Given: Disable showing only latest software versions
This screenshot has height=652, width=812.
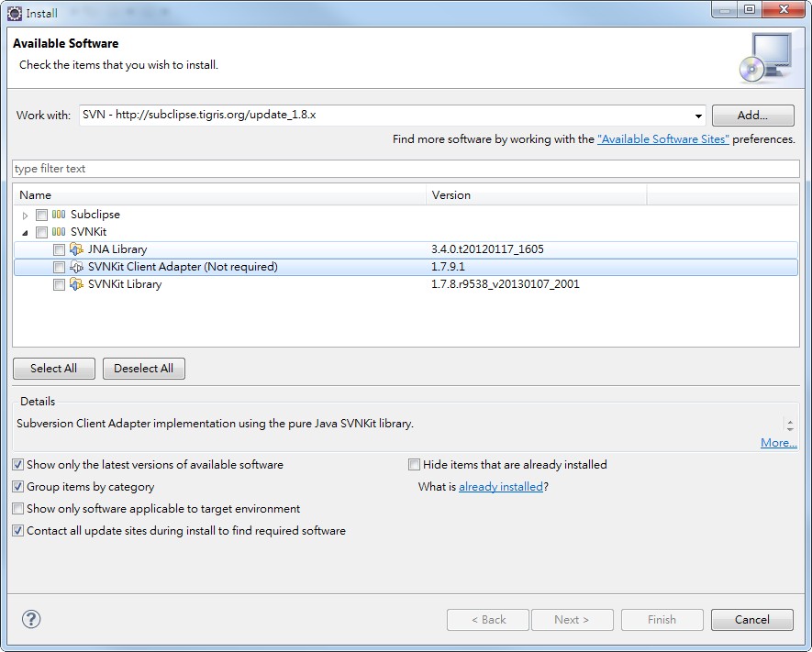Looking at the screenshot, I should point(17,465).
